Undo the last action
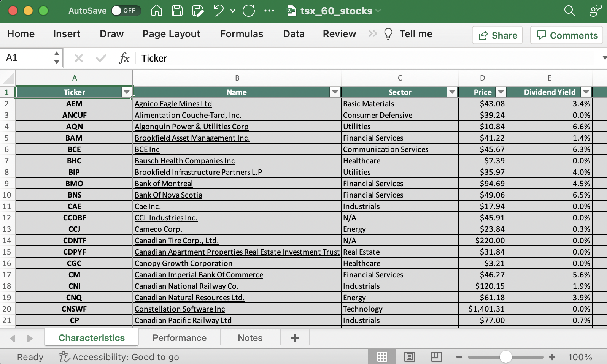The height and width of the screenshot is (364, 607). pyautogui.click(x=218, y=11)
